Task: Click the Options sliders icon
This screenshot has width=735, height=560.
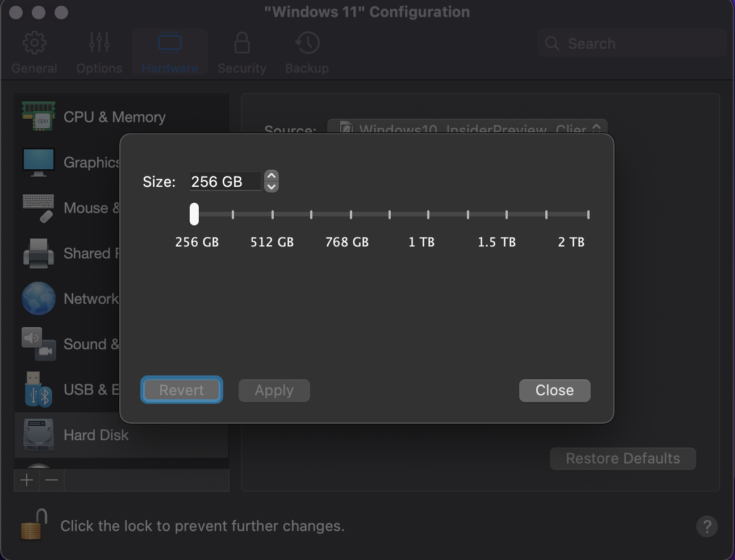Action: coord(99,43)
